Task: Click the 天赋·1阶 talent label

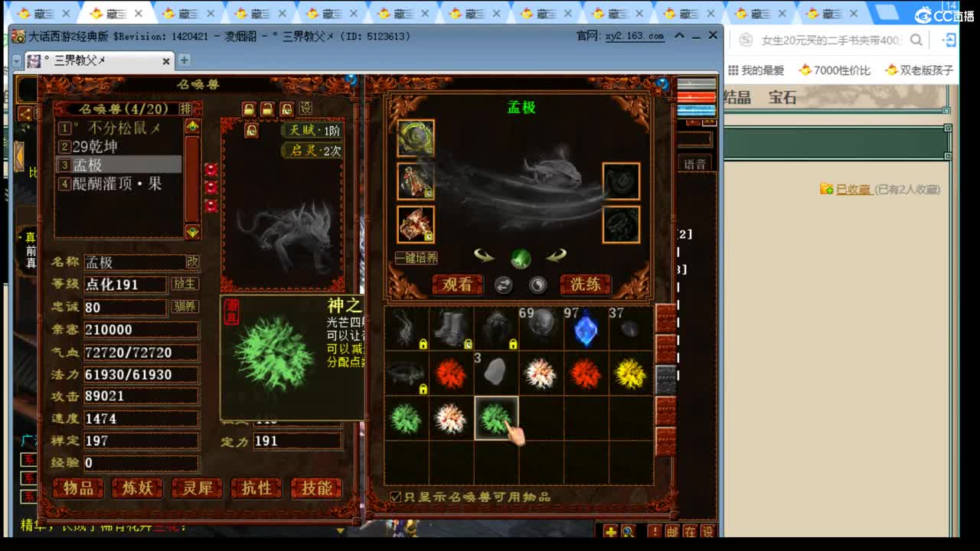Action: pyautogui.click(x=312, y=130)
